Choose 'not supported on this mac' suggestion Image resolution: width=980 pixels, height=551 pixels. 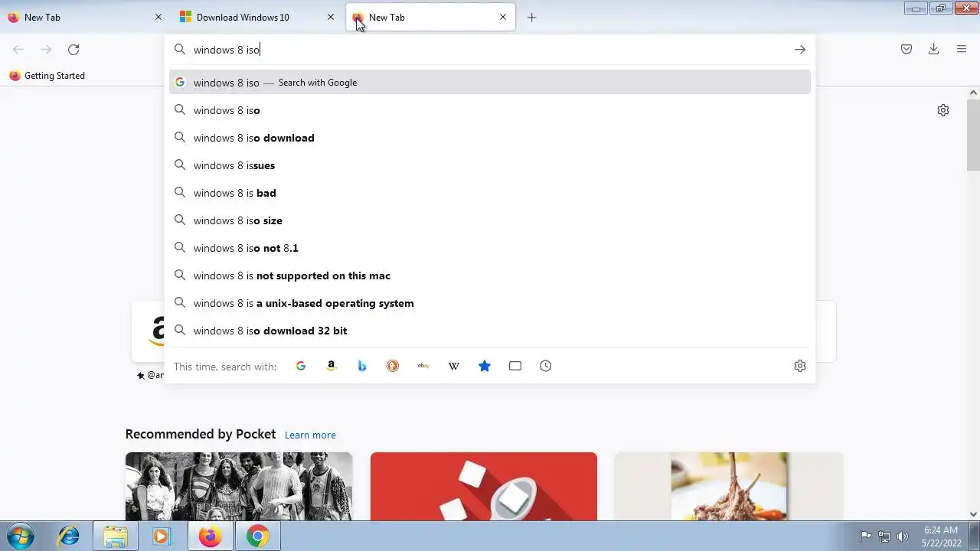pos(490,275)
